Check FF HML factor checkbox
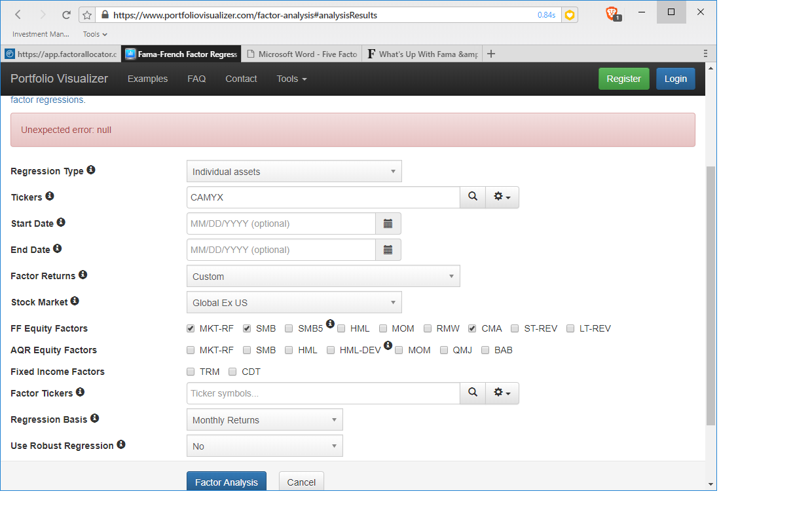The width and height of the screenshot is (812, 523). (x=341, y=328)
